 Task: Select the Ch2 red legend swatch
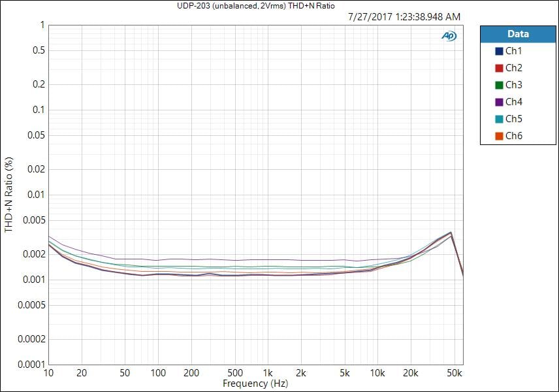tap(500, 68)
